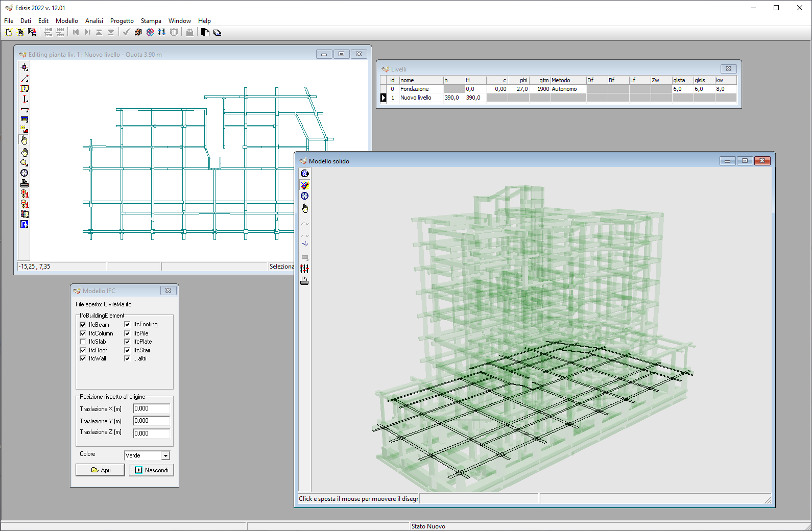
Task: Click the gtm value 1900 cell
Action: click(540, 89)
